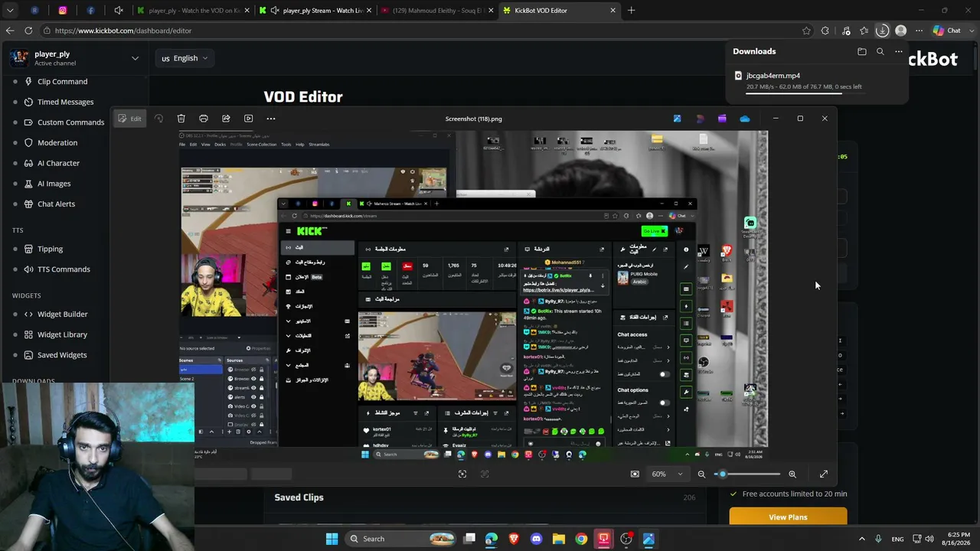Open the English language dropdown

pyautogui.click(x=185, y=58)
